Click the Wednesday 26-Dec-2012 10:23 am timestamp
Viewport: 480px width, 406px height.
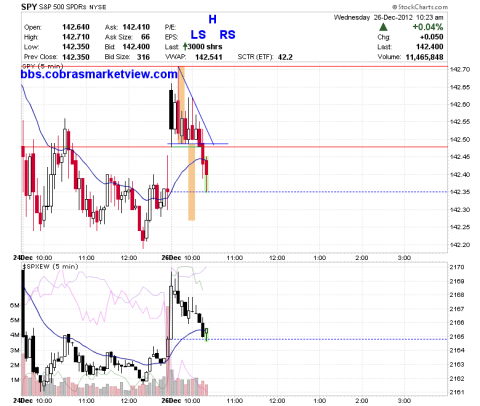click(389, 17)
